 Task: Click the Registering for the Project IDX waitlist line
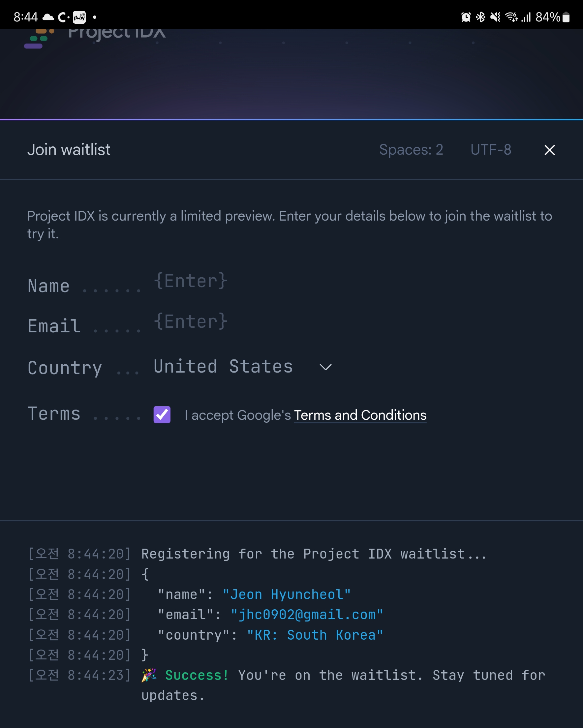[x=314, y=554]
